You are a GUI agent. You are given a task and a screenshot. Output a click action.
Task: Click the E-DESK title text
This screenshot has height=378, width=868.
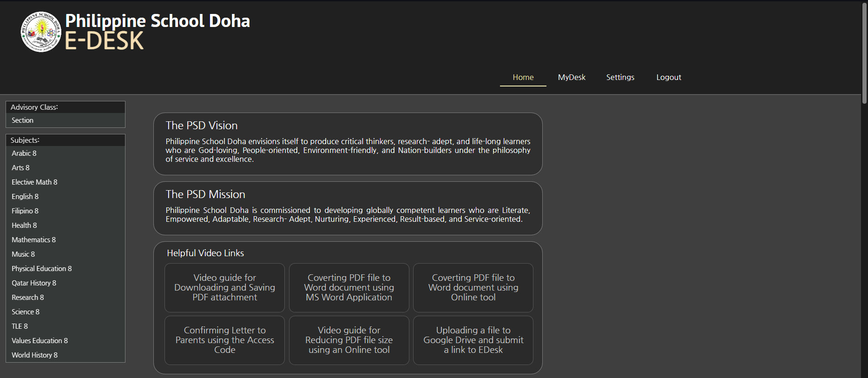pos(104,41)
